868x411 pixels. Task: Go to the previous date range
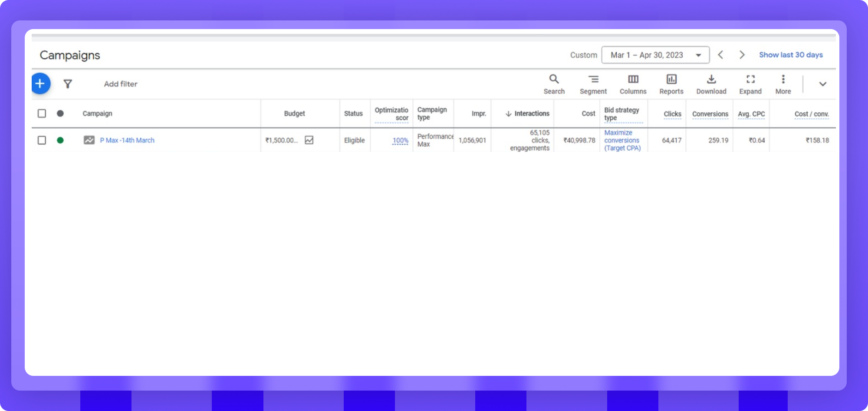click(x=720, y=55)
